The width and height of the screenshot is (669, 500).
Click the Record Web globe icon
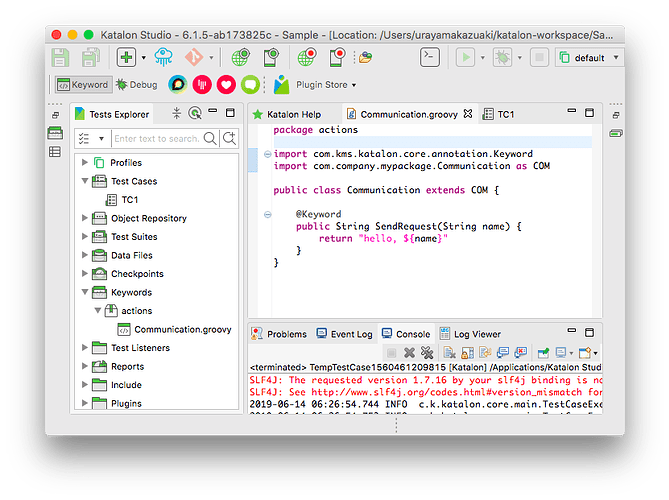[x=307, y=57]
